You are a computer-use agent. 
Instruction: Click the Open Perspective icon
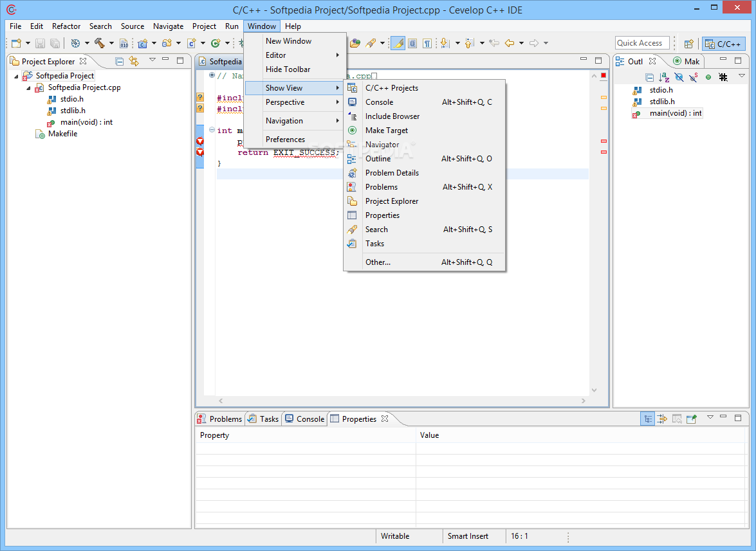pyautogui.click(x=688, y=44)
